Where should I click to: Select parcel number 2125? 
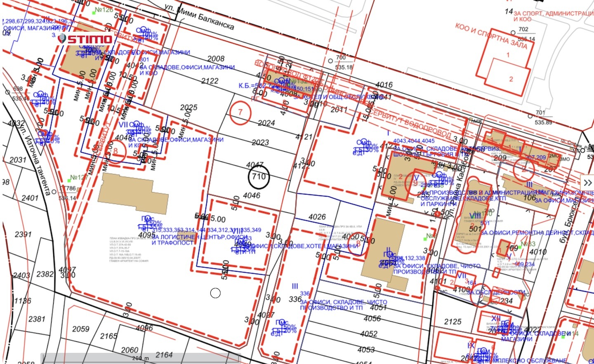pyautogui.click(x=453, y=322)
